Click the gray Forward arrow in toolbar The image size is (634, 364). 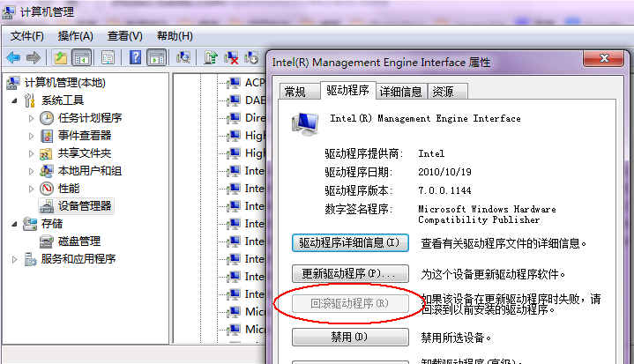pyautogui.click(x=34, y=58)
